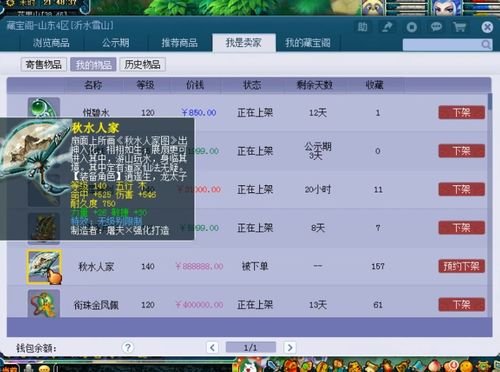
Task: Click 预约下架 button for 秋水人家
Action: point(462,266)
